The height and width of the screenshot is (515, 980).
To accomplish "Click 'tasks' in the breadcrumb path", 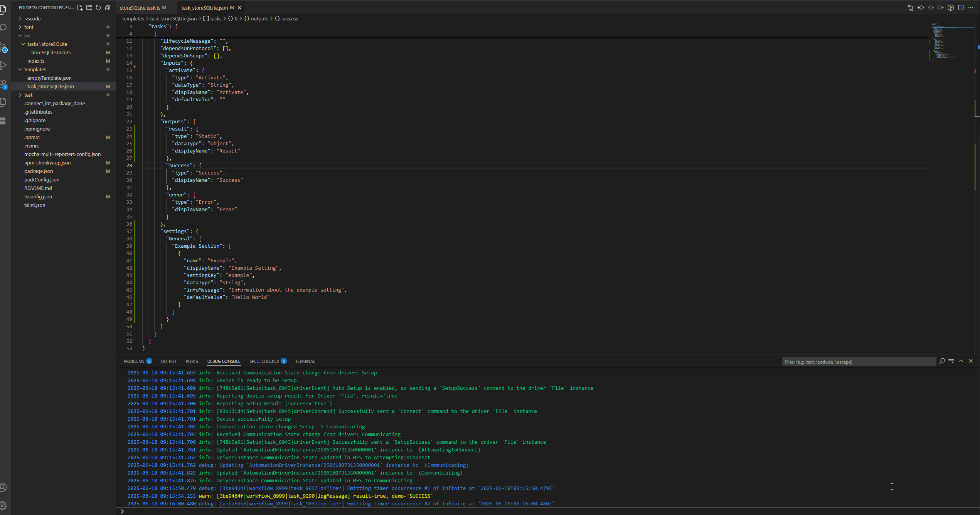I will pos(216,18).
